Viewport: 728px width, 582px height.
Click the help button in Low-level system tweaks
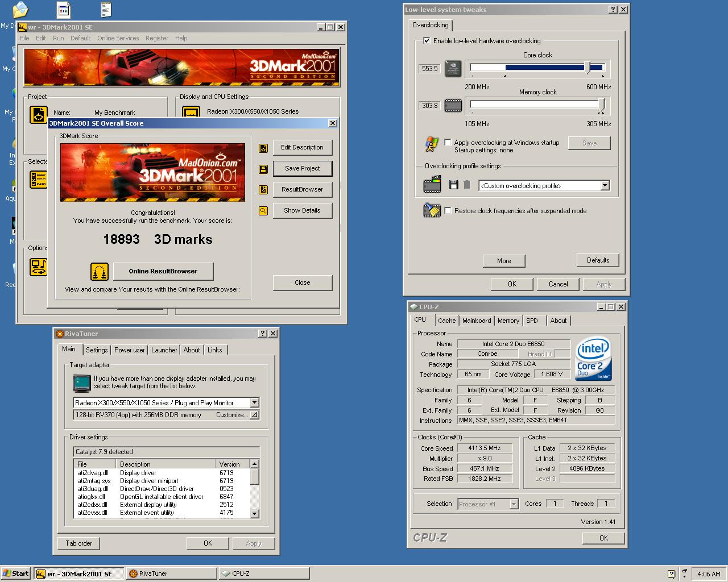[x=613, y=10]
